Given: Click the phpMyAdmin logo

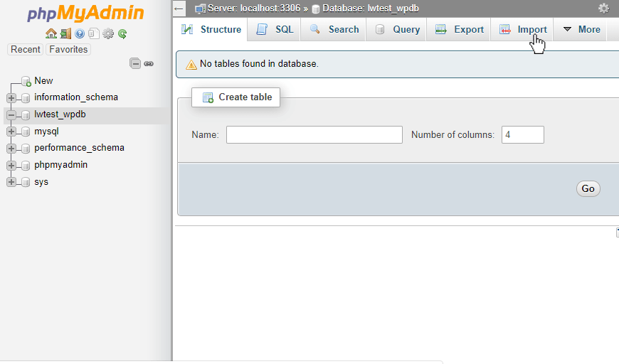Looking at the screenshot, I should [85, 14].
